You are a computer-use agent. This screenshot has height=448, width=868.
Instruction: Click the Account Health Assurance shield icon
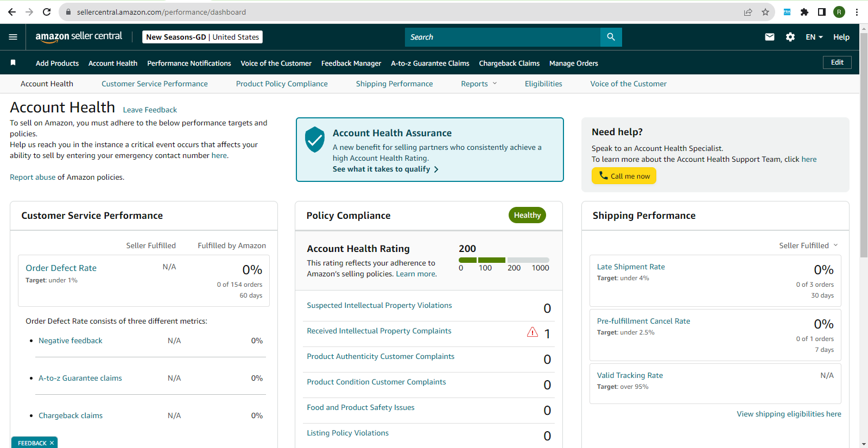(315, 140)
